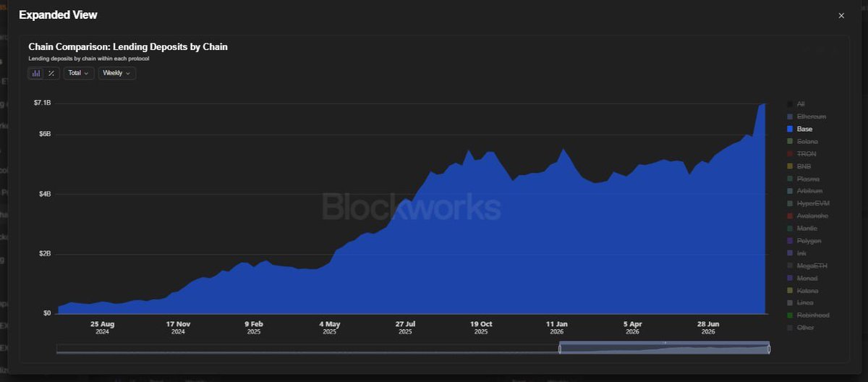The image size is (868, 382).
Task: Click the $2B axis label
Action: point(45,254)
